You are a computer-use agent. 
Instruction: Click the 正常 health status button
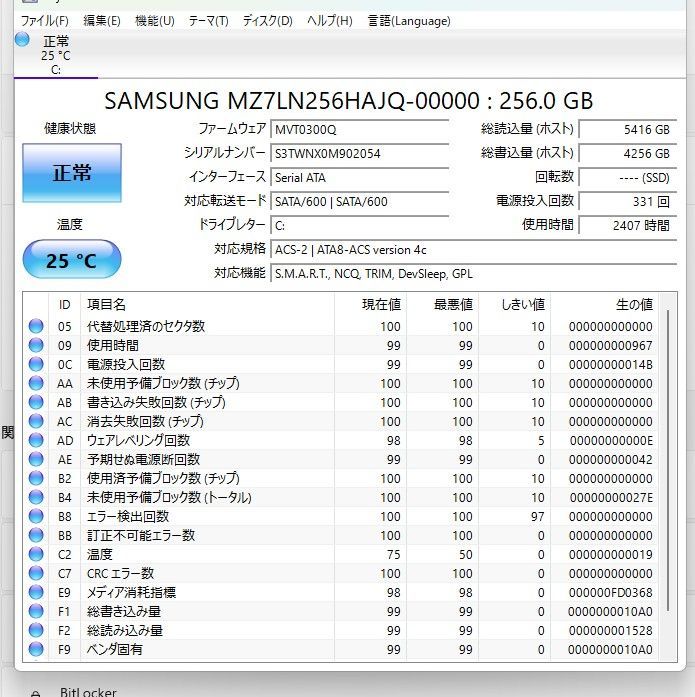point(72,172)
